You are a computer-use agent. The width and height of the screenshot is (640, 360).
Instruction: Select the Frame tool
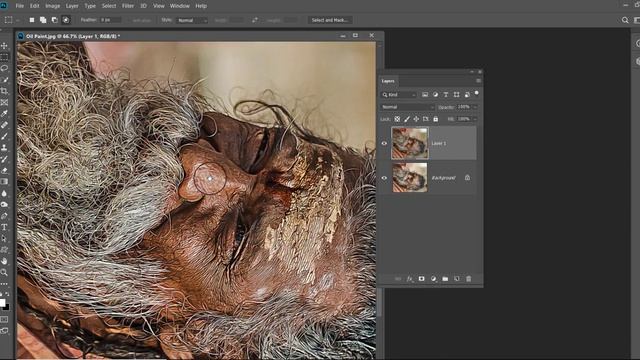coord(4,102)
